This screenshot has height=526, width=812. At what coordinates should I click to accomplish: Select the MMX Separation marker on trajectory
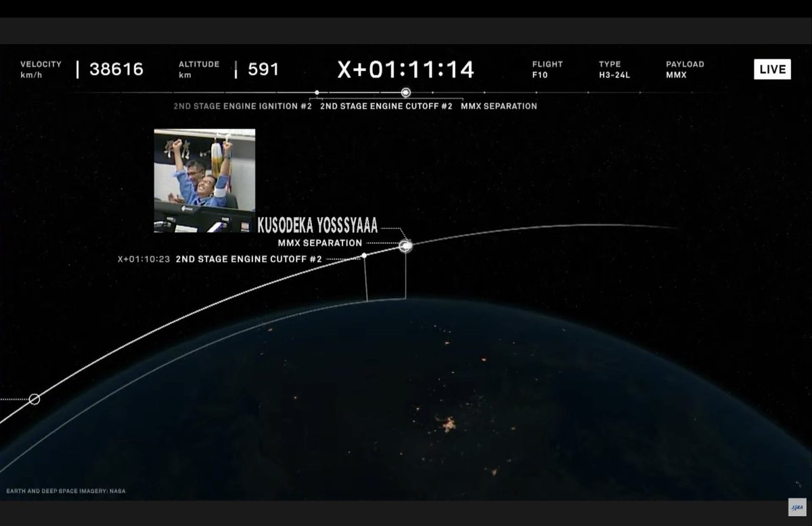click(405, 246)
